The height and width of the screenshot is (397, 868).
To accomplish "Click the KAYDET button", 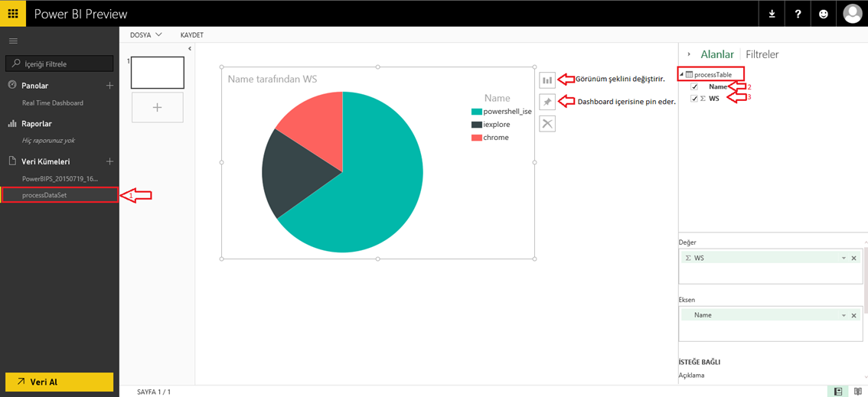I will 191,35.
